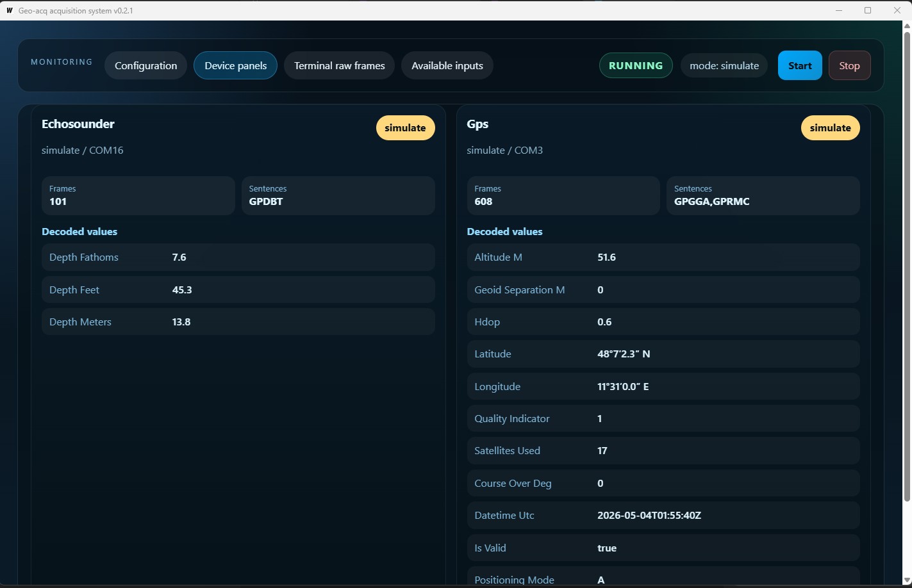The image size is (912, 588).
Task: Open Terminal raw frames tab
Action: click(339, 65)
